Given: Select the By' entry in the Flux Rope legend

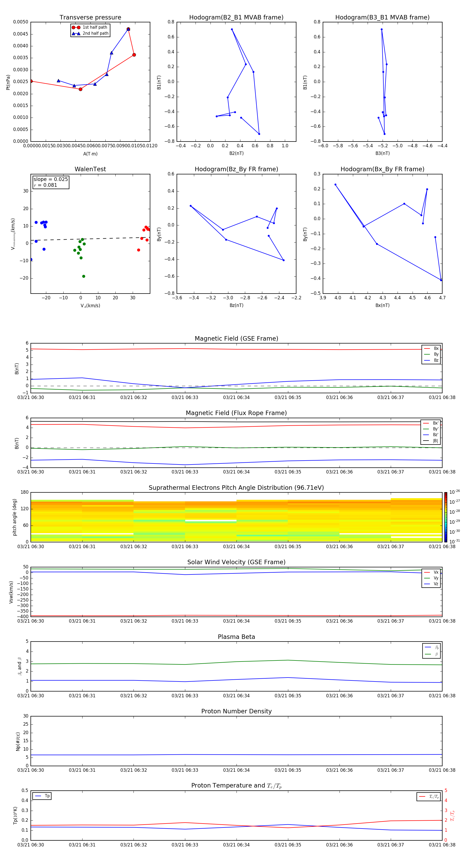Looking at the screenshot, I should pos(431,429).
